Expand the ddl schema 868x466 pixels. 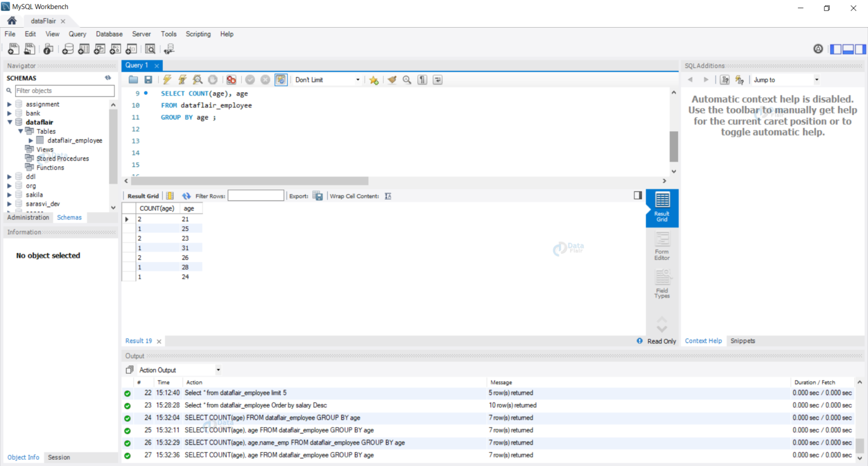(x=9, y=176)
